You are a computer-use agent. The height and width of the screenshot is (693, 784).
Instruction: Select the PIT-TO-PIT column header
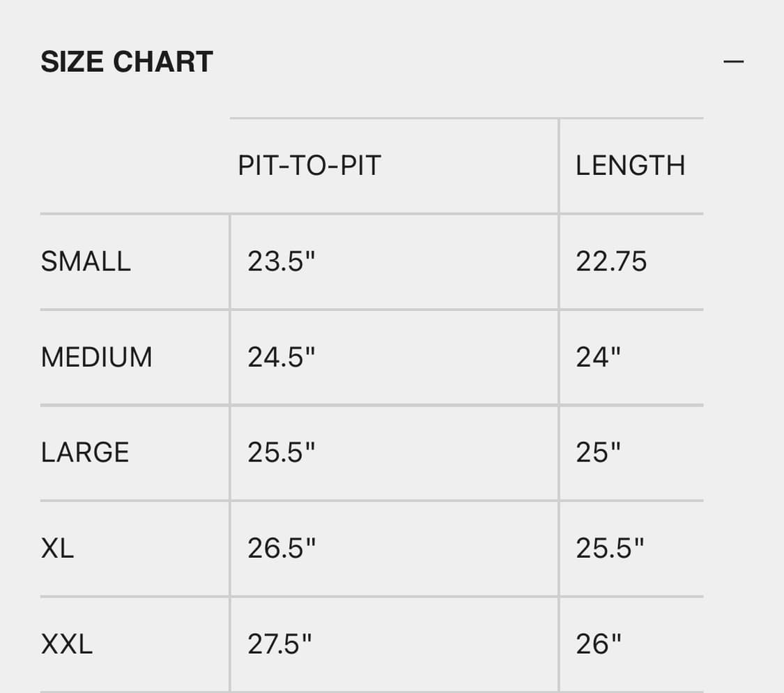tap(309, 166)
